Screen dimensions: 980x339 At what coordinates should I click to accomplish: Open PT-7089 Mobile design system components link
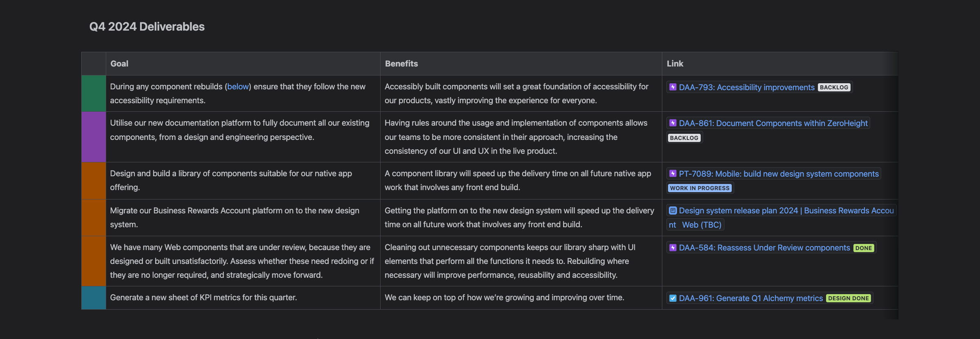[x=778, y=174]
